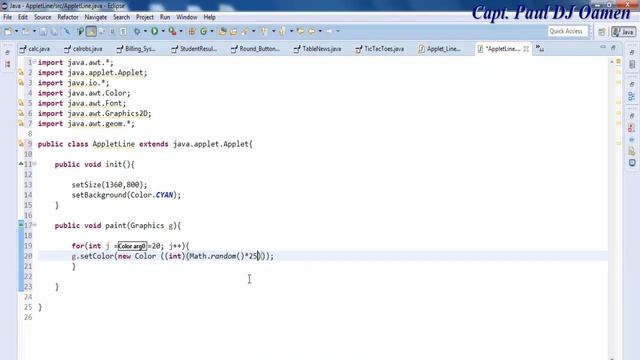The width and height of the screenshot is (640, 360).
Task: Switch to the Billing_Sys... tab
Action: pos(136,49)
